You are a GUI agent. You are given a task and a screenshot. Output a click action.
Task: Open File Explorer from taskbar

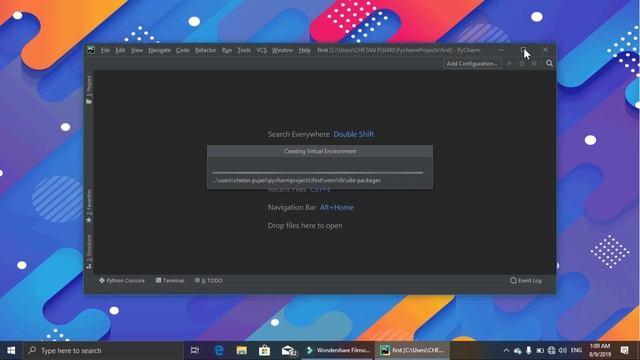point(242,350)
